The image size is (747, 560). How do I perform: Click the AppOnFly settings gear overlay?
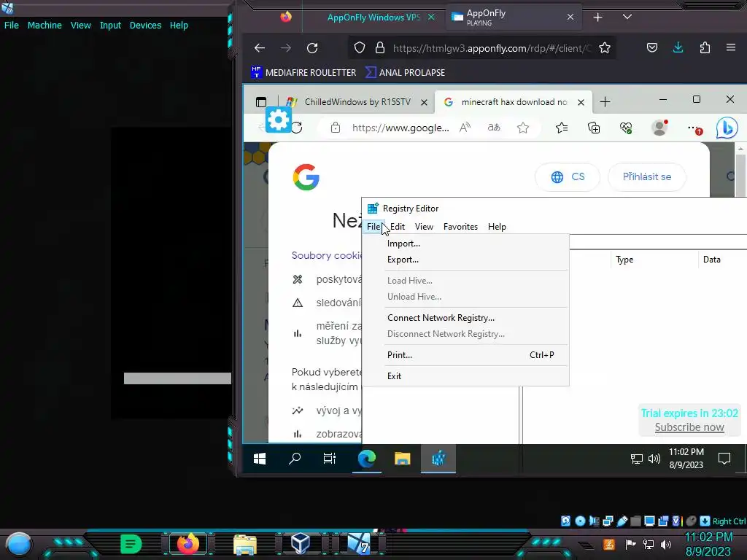(278, 120)
